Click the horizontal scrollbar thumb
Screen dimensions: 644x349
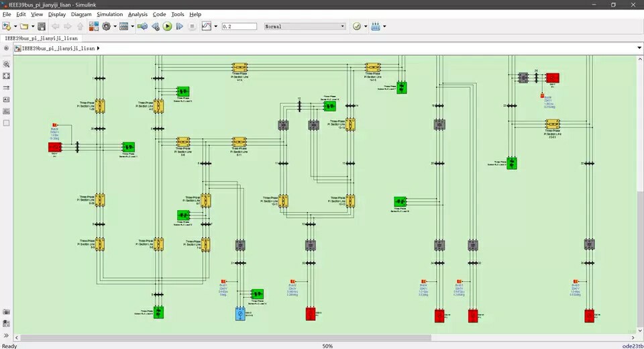(x=226, y=338)
